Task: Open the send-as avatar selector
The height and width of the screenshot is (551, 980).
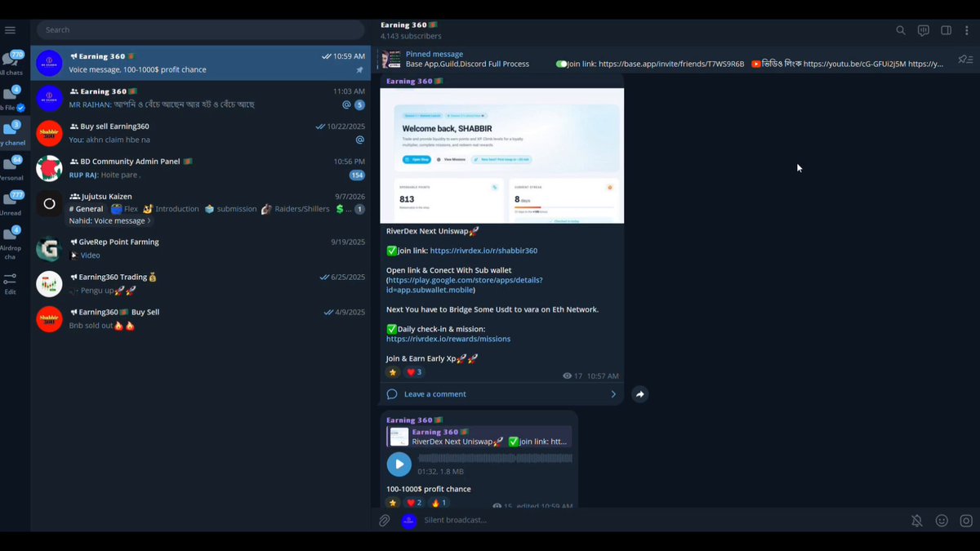Action: click(409, 520)
